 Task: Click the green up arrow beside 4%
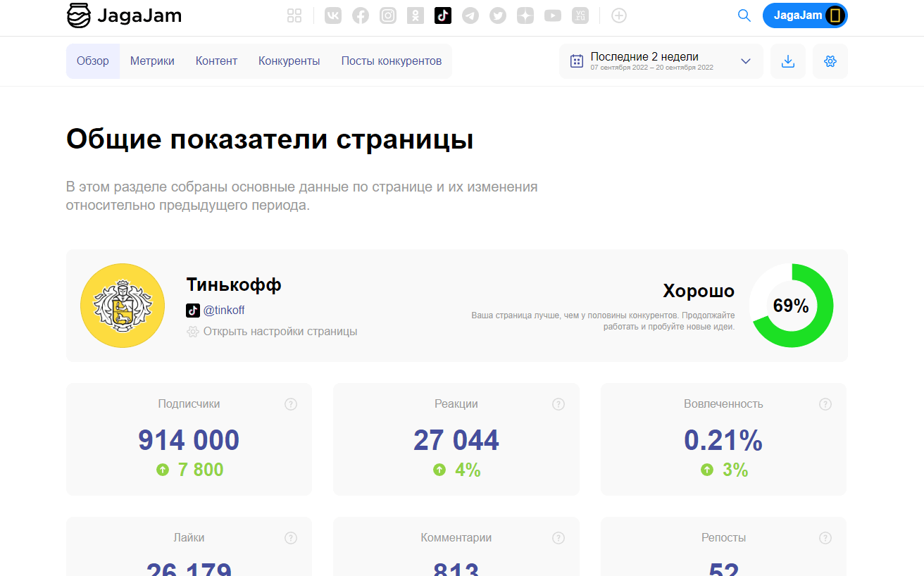[x=439, y=470]
